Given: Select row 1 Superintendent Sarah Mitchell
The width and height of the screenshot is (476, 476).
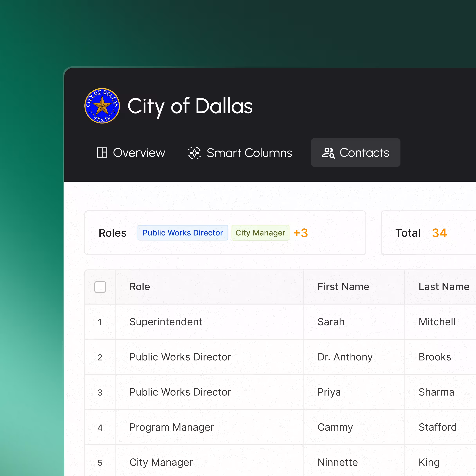Looking at the screenshot, I should pos(166,322).
